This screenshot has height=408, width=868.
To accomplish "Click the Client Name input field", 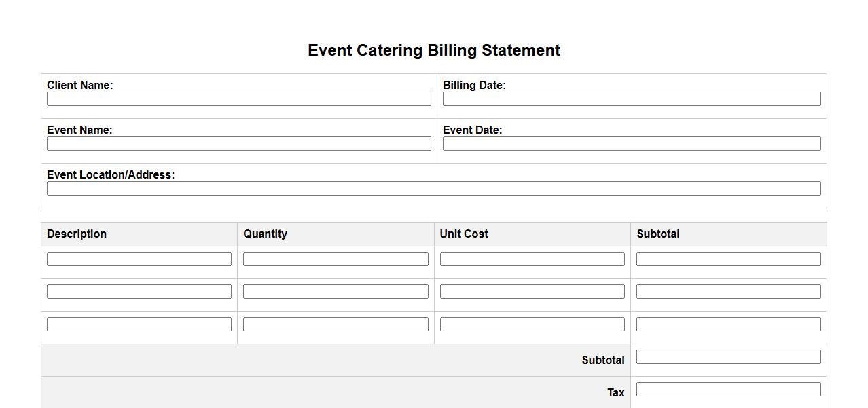I will coord(238,99).
